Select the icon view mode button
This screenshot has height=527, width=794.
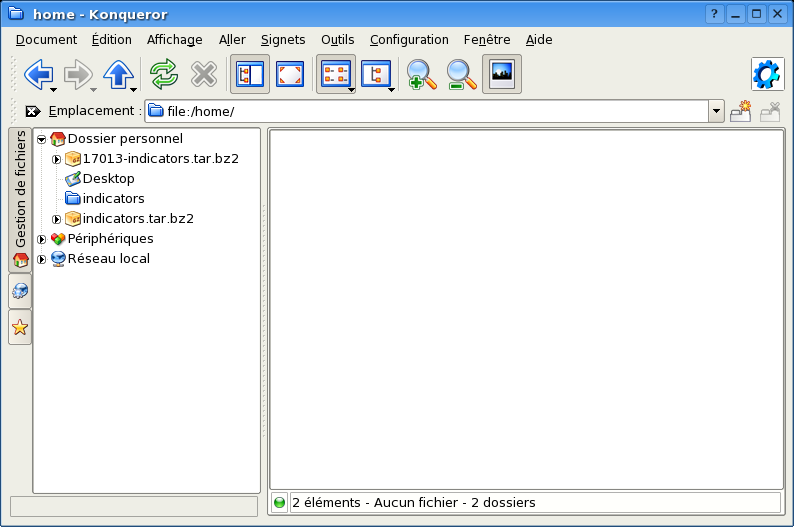(334, 74)
